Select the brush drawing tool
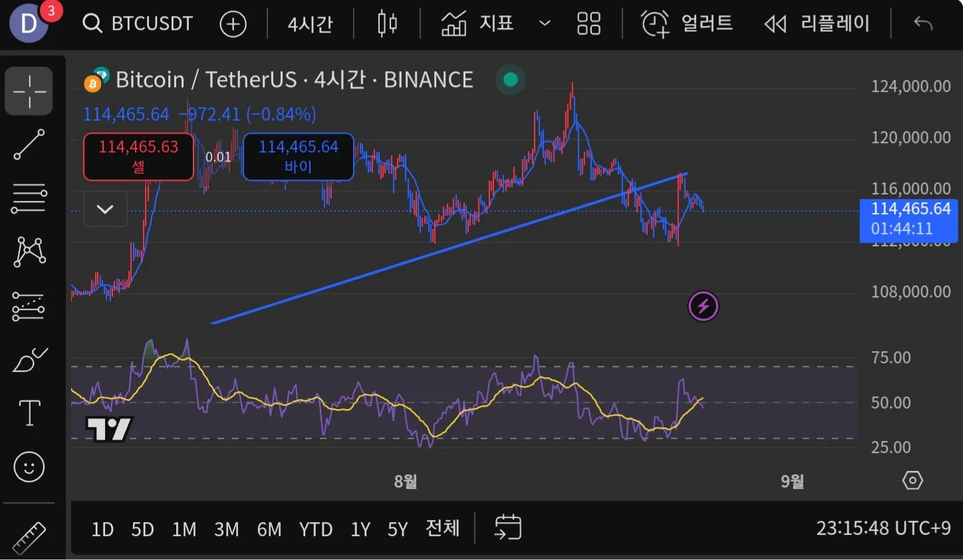This screenshot has width=963, height=560. pyautogui.click(x=29, y=360)
